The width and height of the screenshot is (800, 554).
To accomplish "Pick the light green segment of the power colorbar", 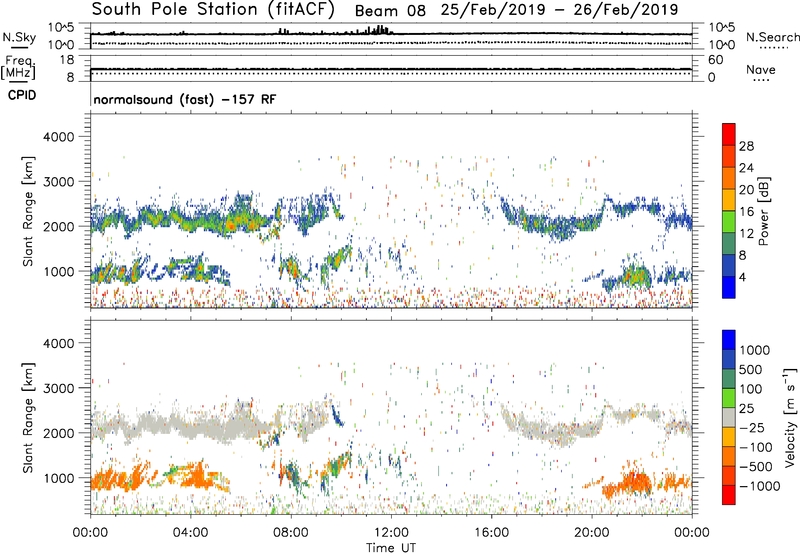I will [729, 222].
